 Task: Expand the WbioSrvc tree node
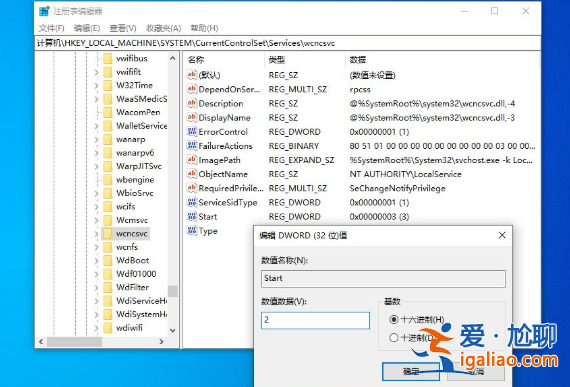tap(96, 193)
